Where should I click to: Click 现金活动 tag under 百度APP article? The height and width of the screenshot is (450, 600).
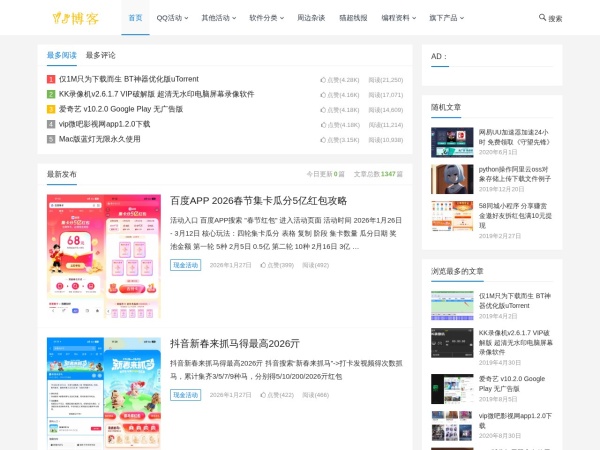pos(186,265)
